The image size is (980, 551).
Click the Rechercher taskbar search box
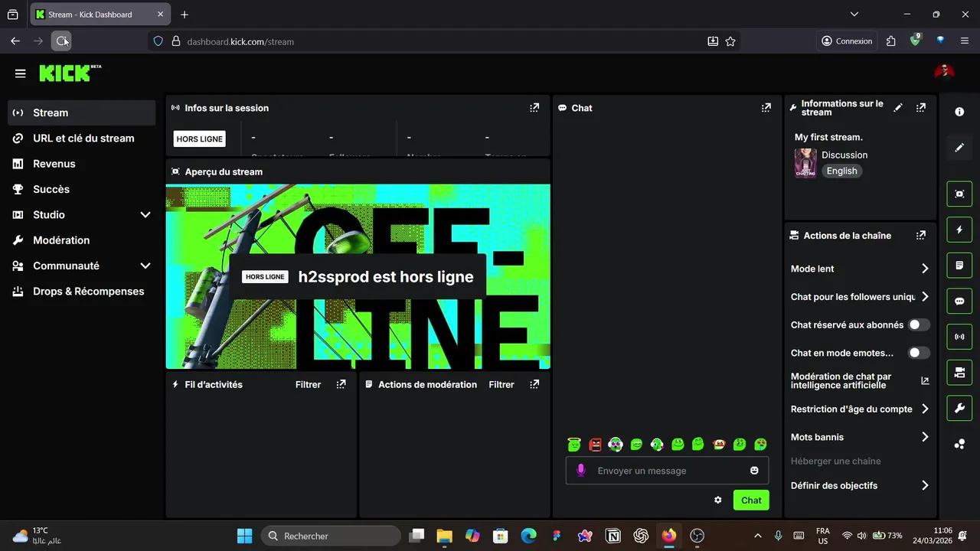(x=330, y=536)
